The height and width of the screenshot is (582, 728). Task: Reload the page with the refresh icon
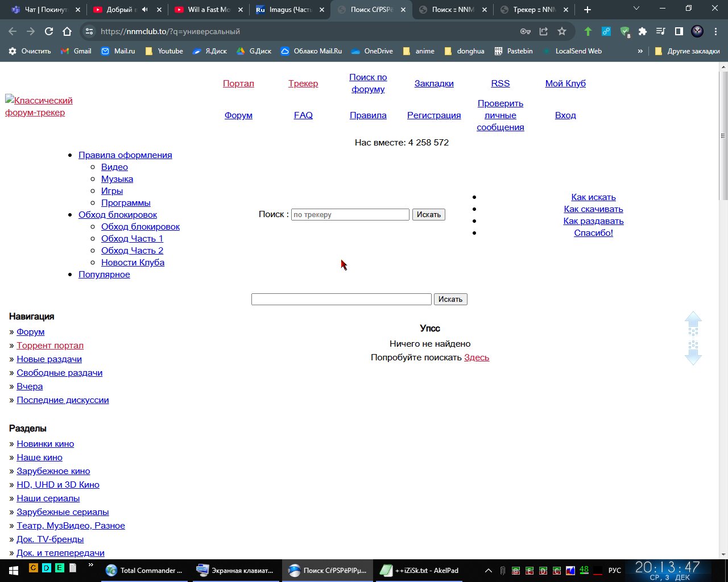pos(49,31)
